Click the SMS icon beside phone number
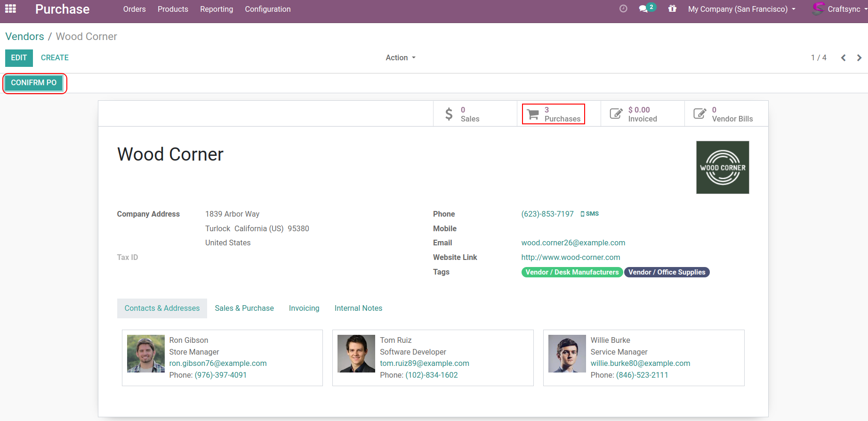Viewport: 868px width, 421px height. pos(589,214)
